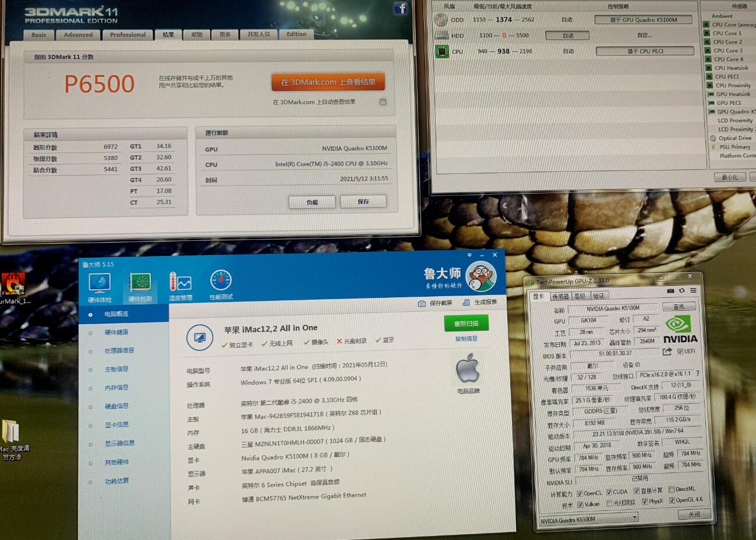Switch to the 传感器 tab in GPU-Z
Screen dimensions: 756x540
(560, 297)
